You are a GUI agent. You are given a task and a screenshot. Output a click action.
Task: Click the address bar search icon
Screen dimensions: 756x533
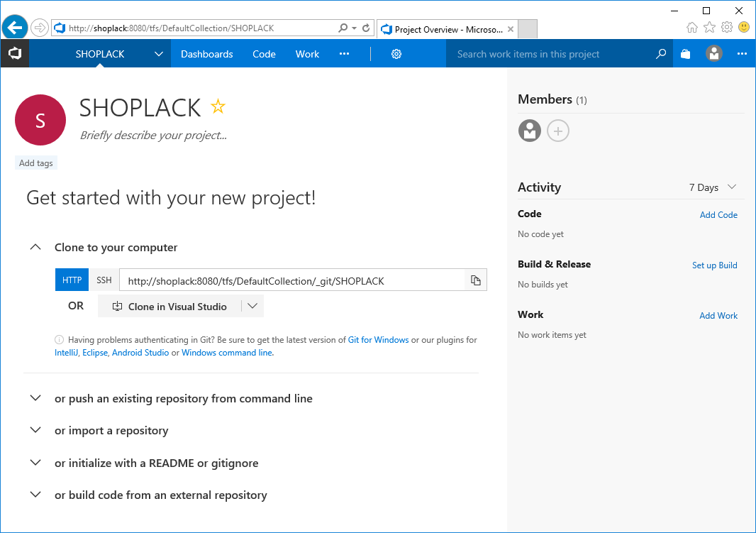(x=343, y=28)
